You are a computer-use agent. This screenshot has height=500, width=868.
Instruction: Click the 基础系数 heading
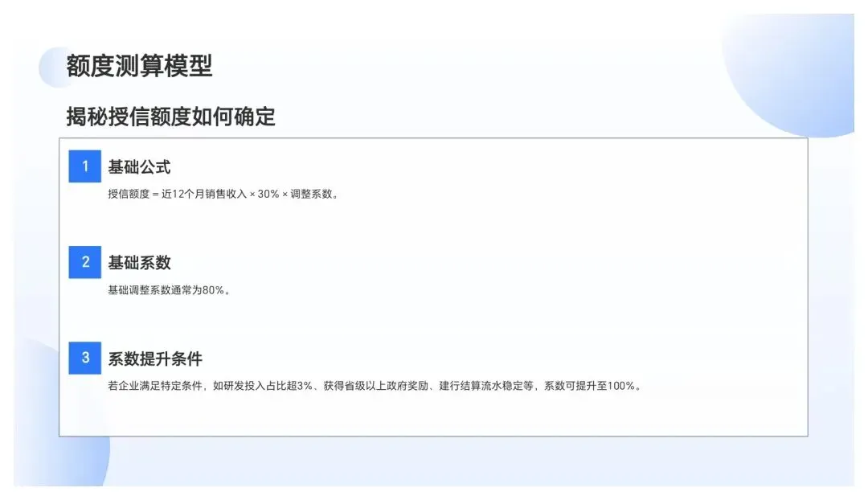tap(139, 262)
